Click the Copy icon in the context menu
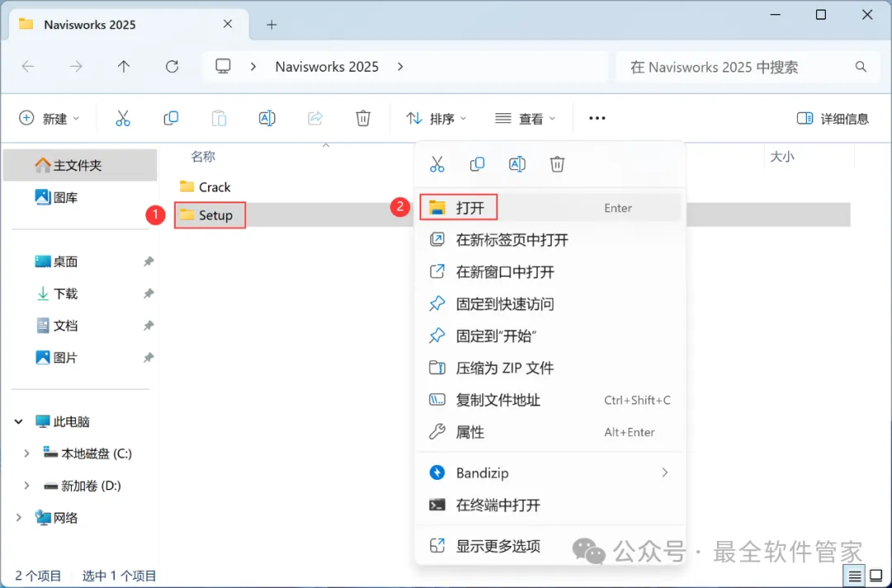The height and width of the screenshot is (588, 892). (477, 164)
